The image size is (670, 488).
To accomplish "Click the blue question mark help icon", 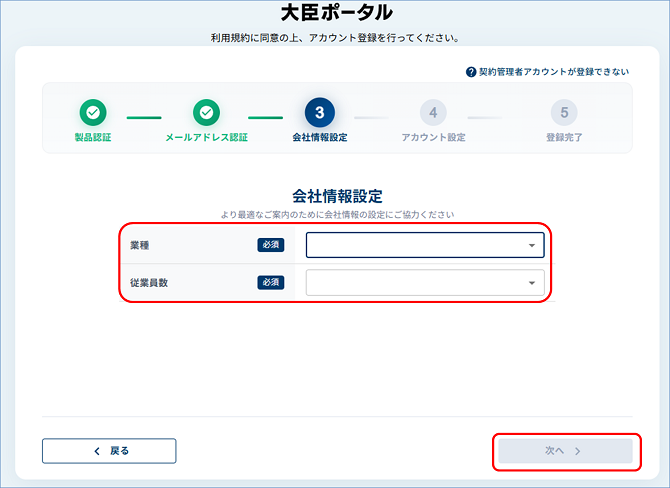I will [471, 72].
